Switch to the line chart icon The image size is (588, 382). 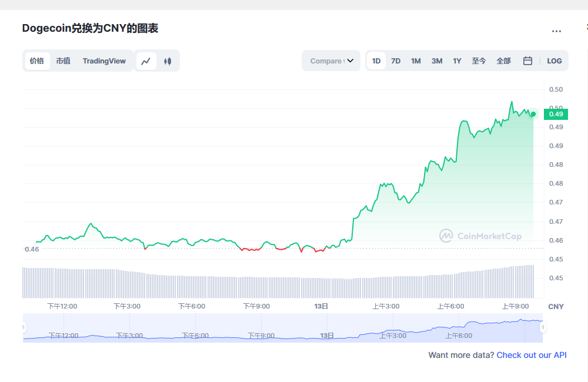click(x=146, y=61)
